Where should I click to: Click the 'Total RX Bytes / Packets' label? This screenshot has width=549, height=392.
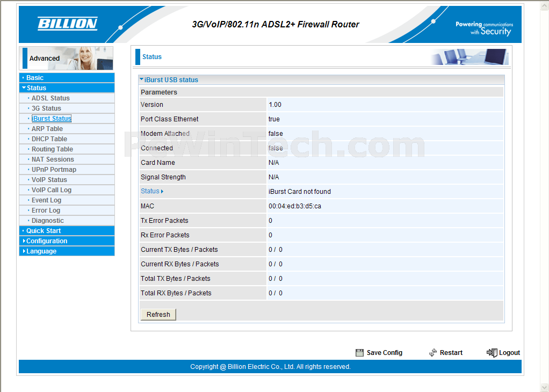coord(176,293)
